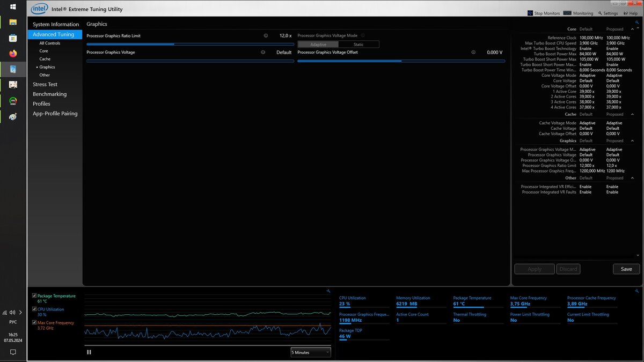Go to Stress Test section
Image resolution: width=644 pixels, height=362 pixels.
click(45, 84)
